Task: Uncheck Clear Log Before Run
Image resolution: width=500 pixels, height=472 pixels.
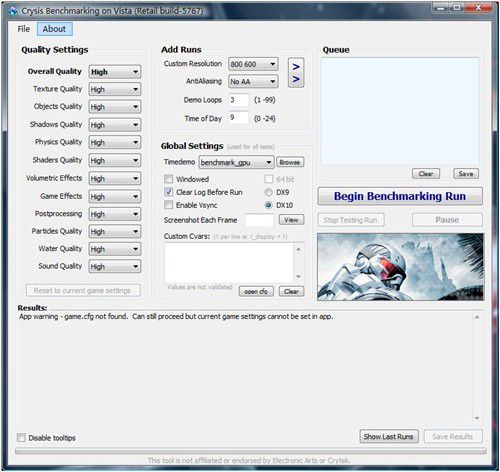Action: [169, 192]
